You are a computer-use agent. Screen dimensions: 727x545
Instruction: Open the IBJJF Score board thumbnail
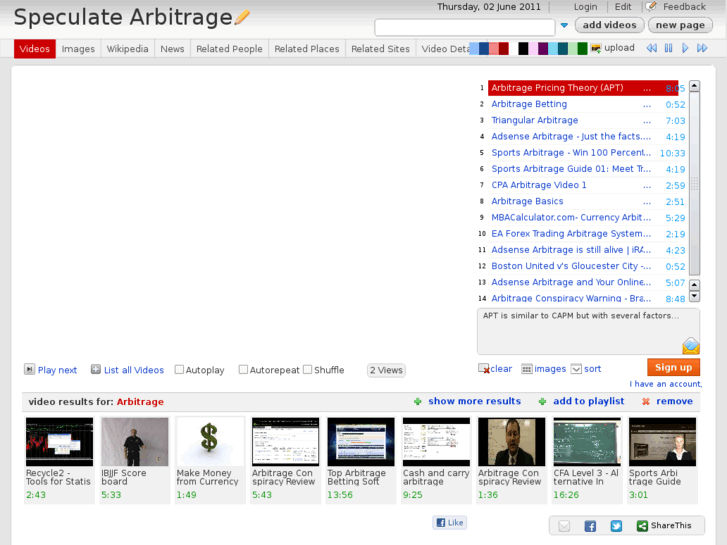click(135, 442)
